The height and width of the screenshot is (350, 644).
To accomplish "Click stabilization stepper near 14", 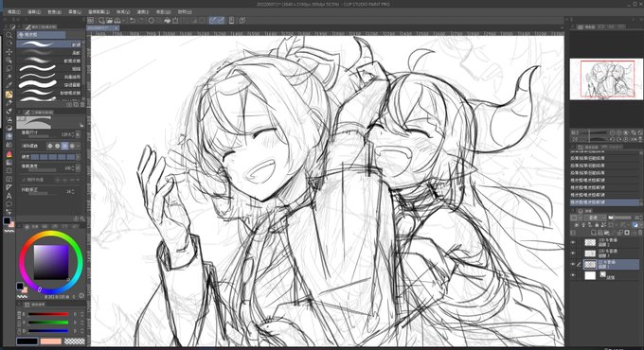I will click(x=73, y=191).
